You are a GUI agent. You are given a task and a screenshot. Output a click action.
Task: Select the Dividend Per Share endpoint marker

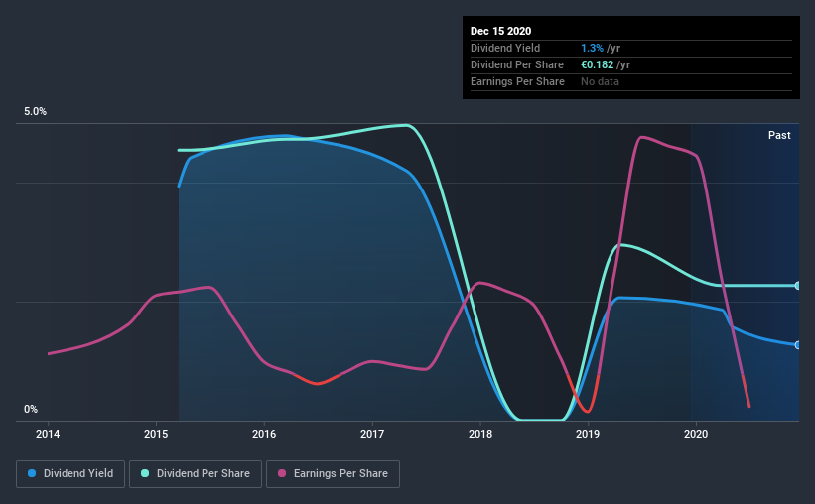coord(797,286)
